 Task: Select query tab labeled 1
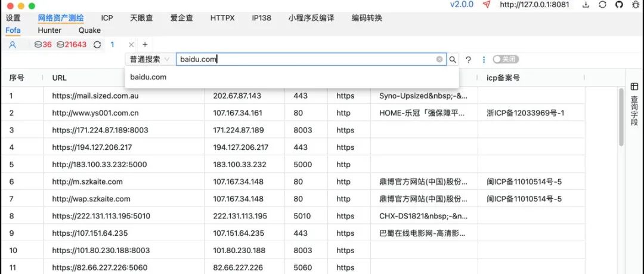[112, 44]
